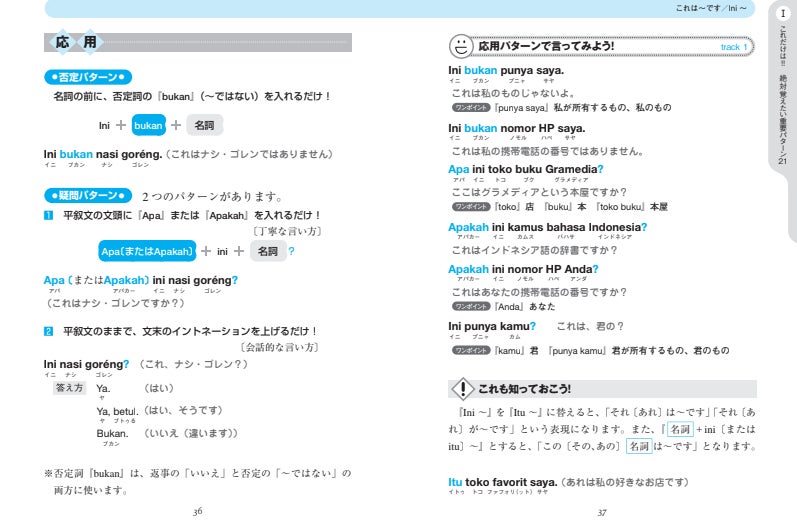Click the track 1 label
The image size is (797, 528).
coord(733,47)
